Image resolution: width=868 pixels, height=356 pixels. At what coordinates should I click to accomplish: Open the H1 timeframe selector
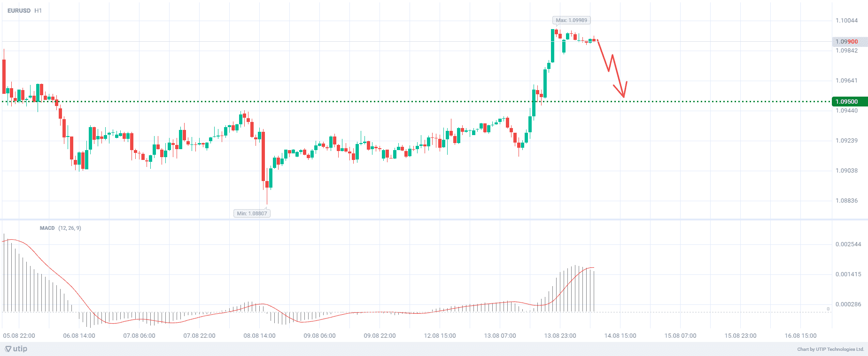(x=38, y=10)
